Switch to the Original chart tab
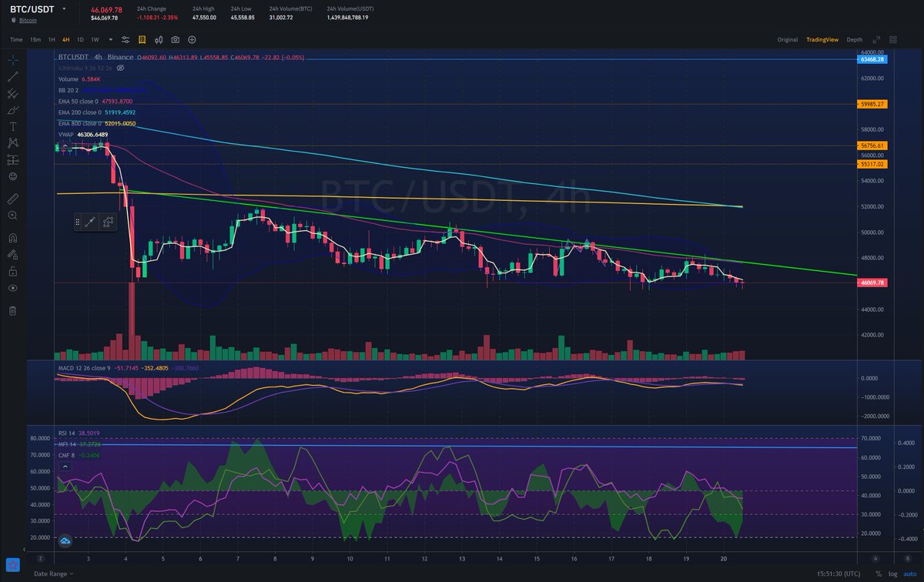924x582 pixels. [788, 39]
